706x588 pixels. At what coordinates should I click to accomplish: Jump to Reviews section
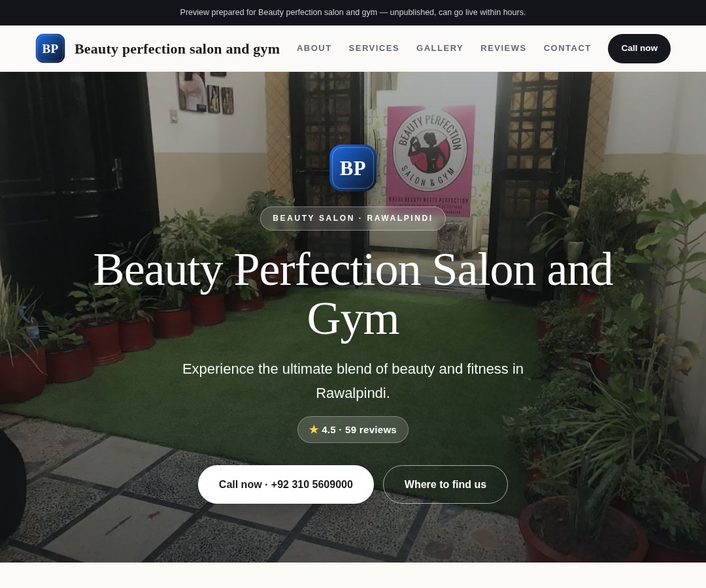503,48
